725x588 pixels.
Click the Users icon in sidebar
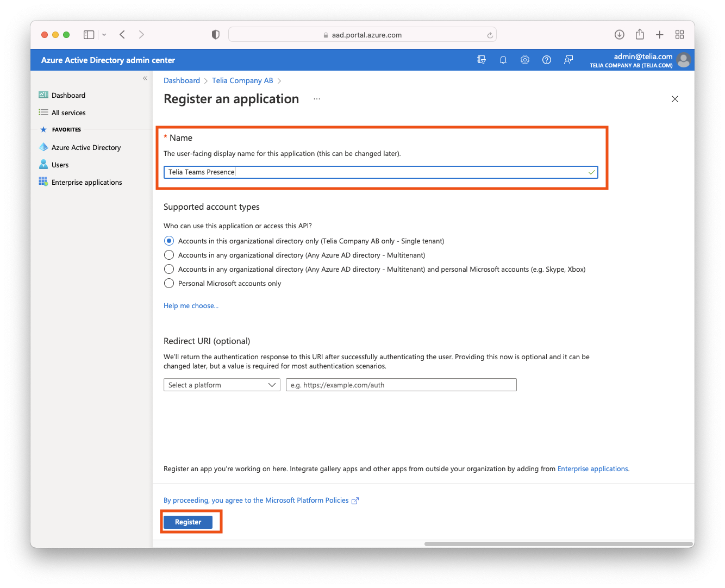[x=43, y=165]
